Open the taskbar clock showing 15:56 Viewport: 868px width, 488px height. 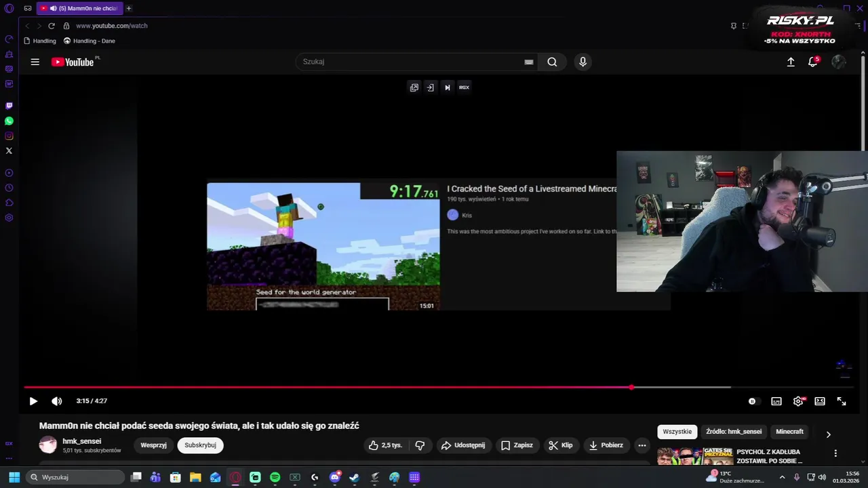click(846, 477)
